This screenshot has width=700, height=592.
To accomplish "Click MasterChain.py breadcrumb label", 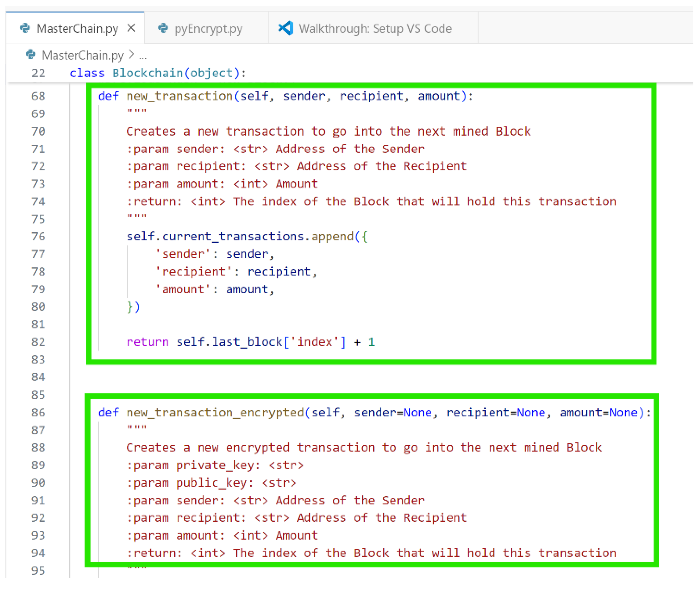I will tap(83, 55).
